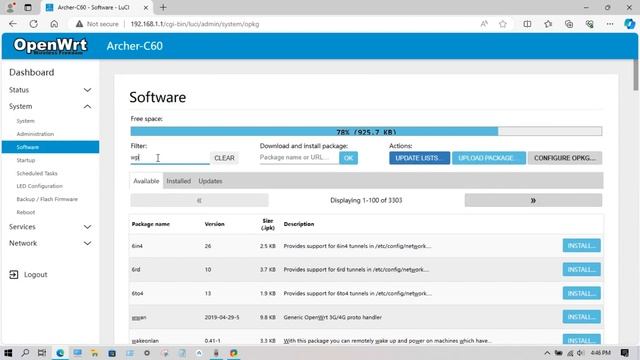Open a new browser tab
640x360 pixels.
tap(163, 7)
